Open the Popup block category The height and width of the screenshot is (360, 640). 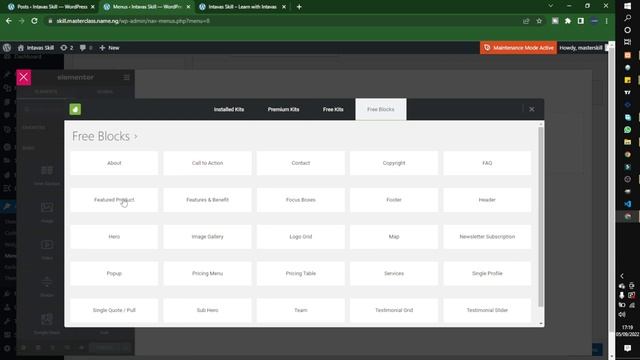coord(114,273)
